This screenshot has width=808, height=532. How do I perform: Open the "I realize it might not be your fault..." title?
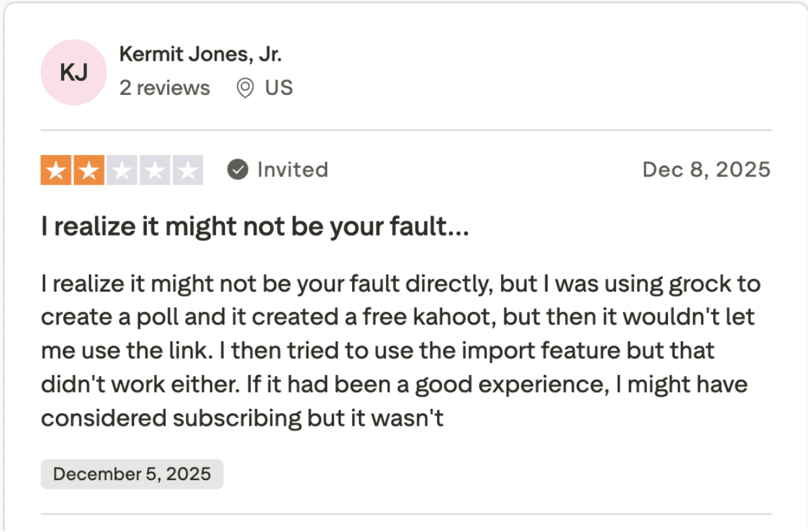pos(255,228)
